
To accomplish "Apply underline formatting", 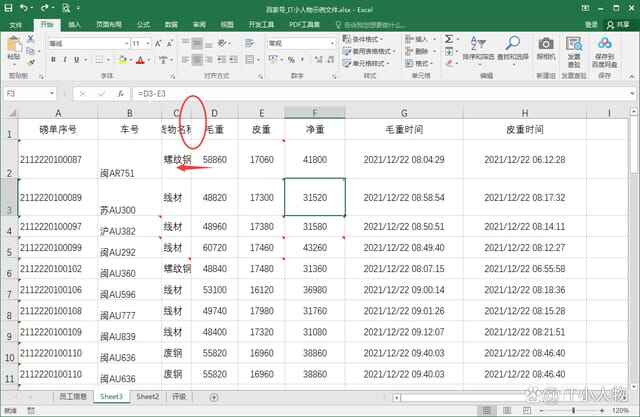I will [x=76, y=60].
